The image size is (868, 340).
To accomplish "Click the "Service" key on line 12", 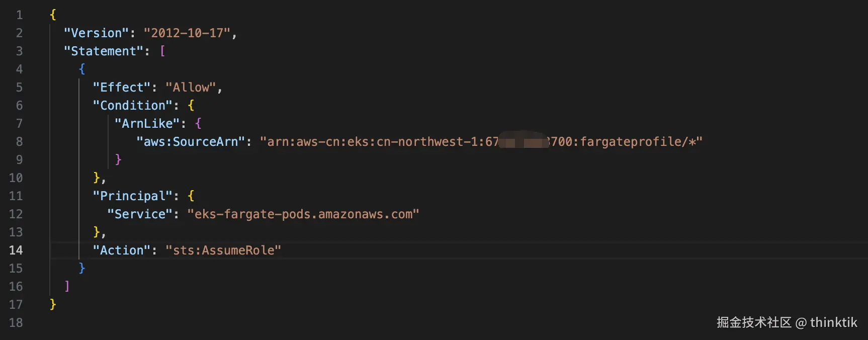I will coord(140,214).
